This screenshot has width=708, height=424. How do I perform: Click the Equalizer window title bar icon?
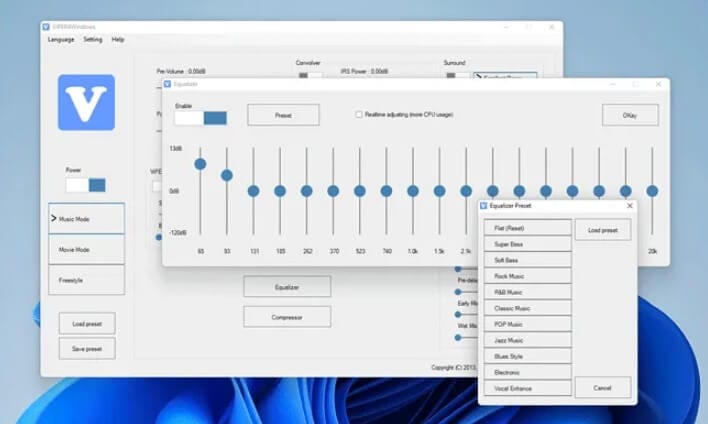168,84
